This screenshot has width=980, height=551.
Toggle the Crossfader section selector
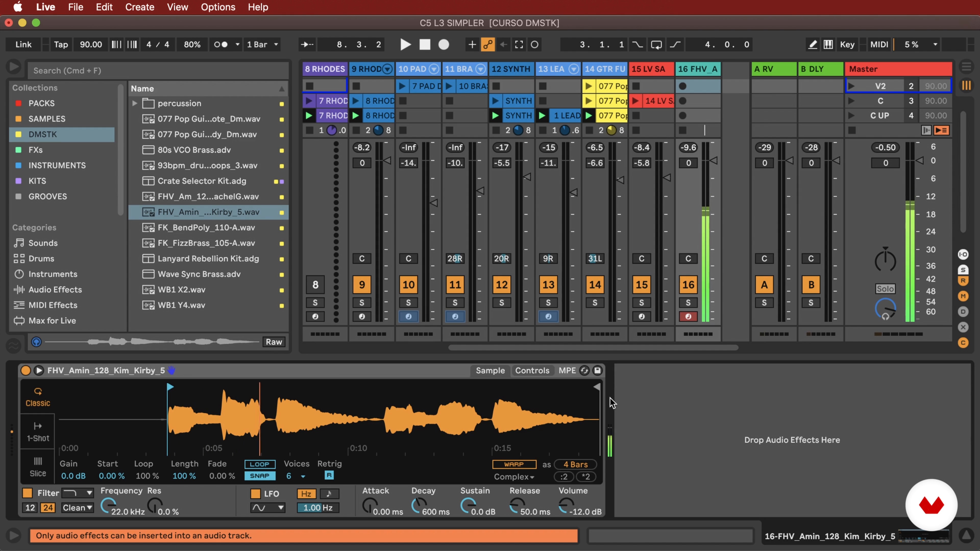click(963, 327)
